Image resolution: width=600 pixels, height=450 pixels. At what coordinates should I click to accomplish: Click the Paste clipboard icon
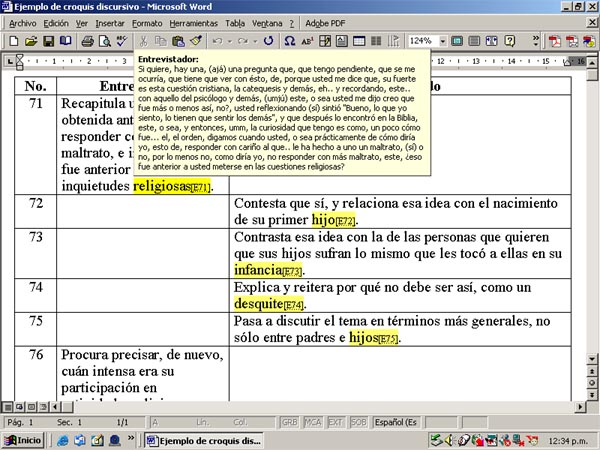click(x=178, y=41)
